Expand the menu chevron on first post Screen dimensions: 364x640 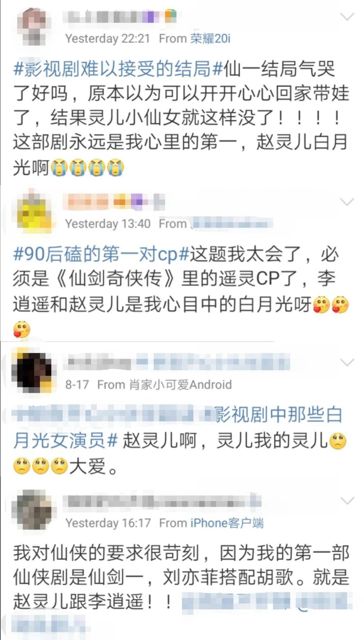point(347,16)
